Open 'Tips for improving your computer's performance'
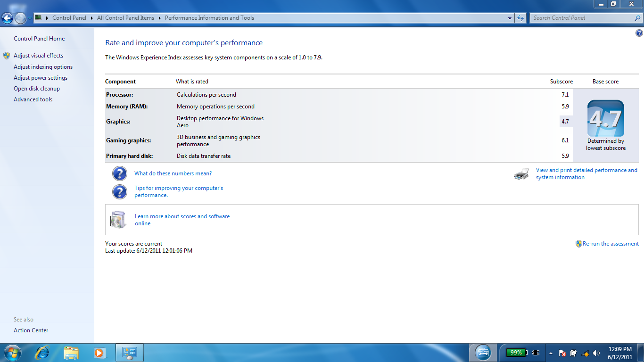 (179, 191)
